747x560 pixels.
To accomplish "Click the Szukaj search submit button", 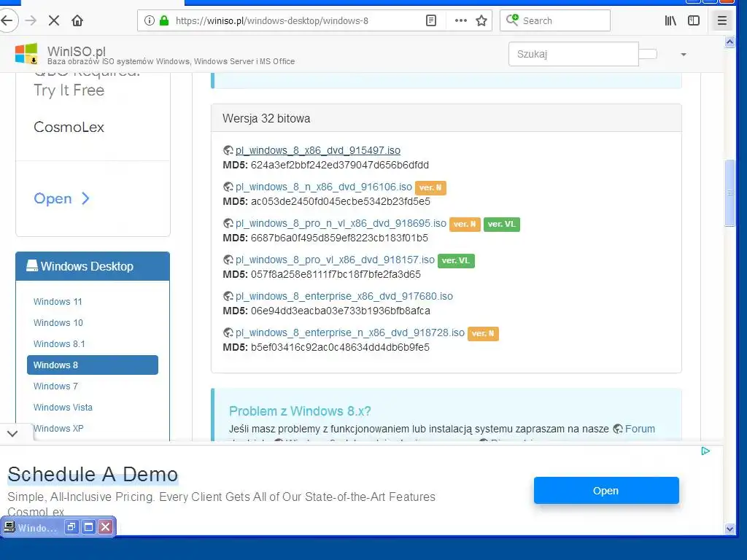I will (648, 54).
